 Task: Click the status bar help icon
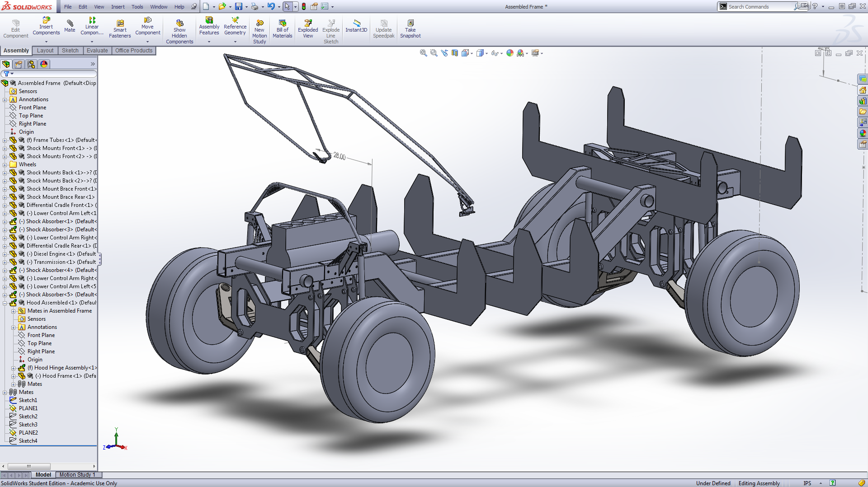tap(832, 483)
